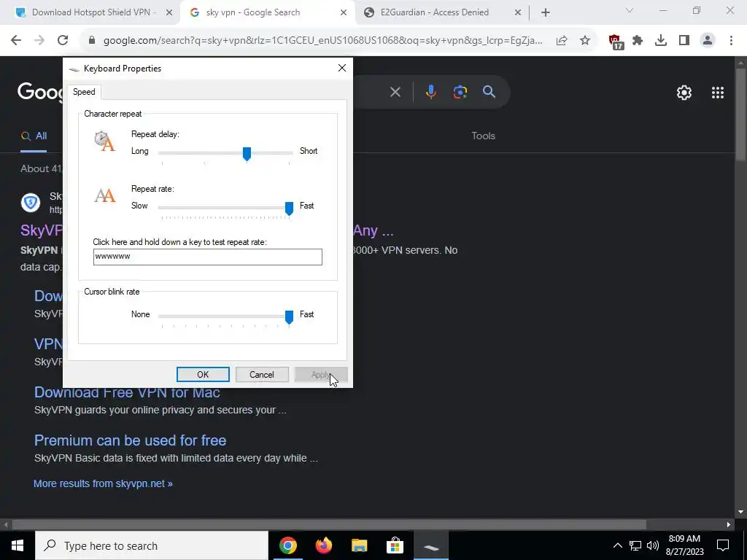Screen dimensions: 747x560
Task: Launch Firefox from the taskbar
Action: (323, 545)
